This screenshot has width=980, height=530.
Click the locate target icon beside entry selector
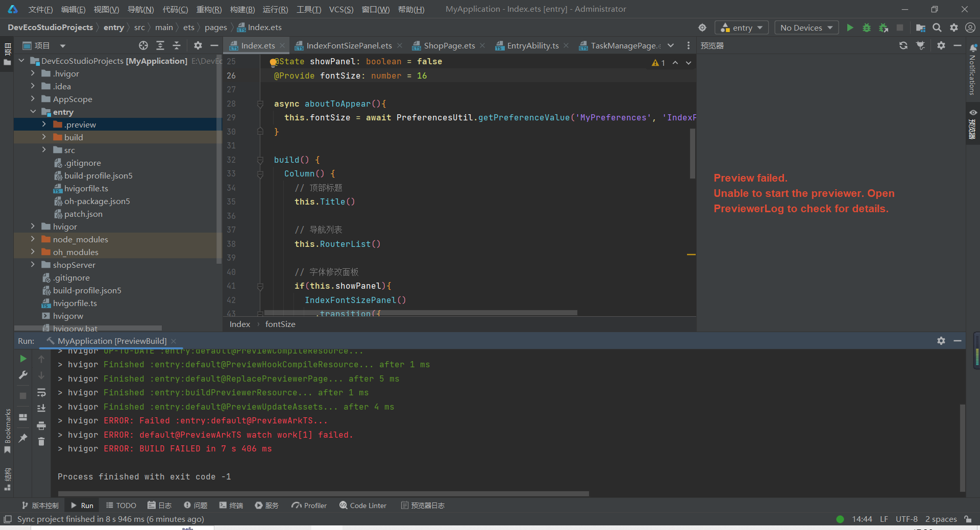click(702, 28)
